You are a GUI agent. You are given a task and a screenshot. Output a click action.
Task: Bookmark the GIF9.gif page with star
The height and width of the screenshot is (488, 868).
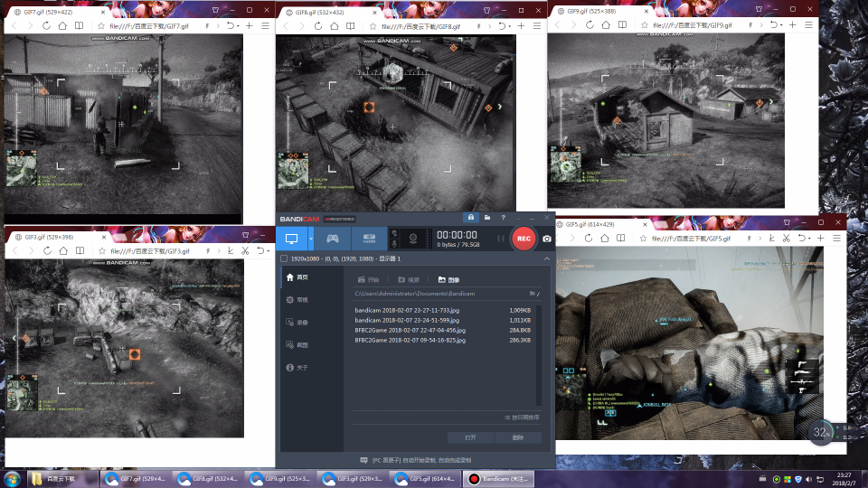(645, 25)
